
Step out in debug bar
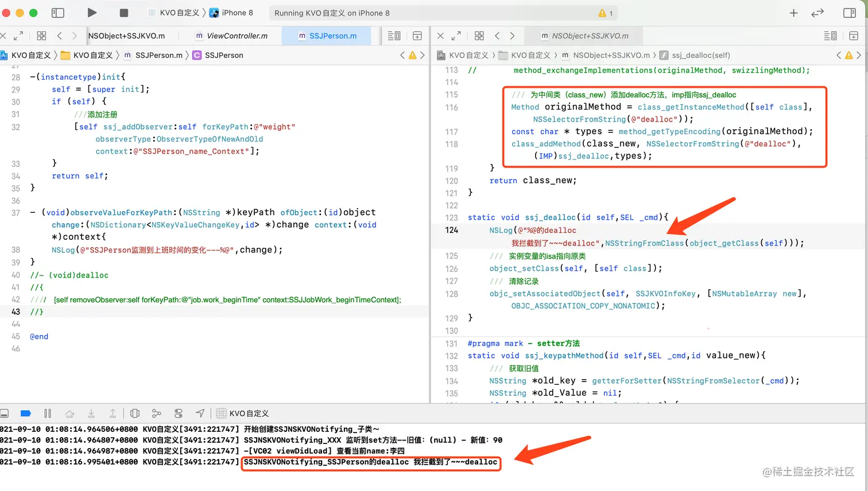click(x=113, y=413)
